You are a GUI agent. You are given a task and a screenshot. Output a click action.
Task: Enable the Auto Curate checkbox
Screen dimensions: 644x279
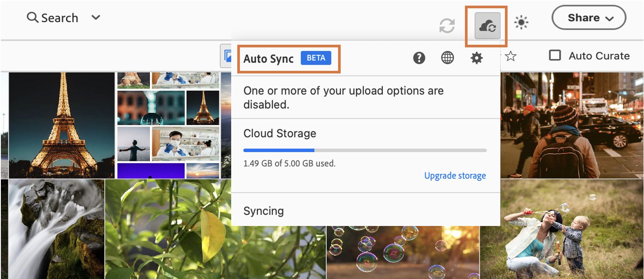click(555, 55)
